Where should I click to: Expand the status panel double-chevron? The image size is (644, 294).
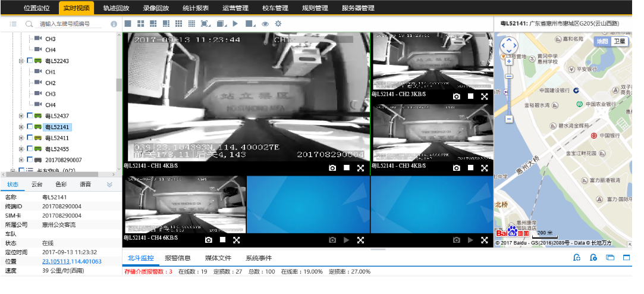pyautogui.click(x=109, y=184)
